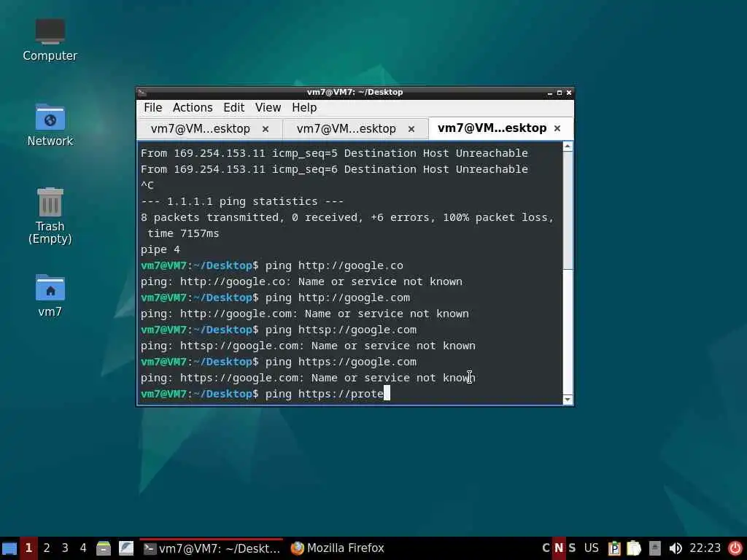747x560 pixels.
Task: Close the terminal window
Action: 569,93
